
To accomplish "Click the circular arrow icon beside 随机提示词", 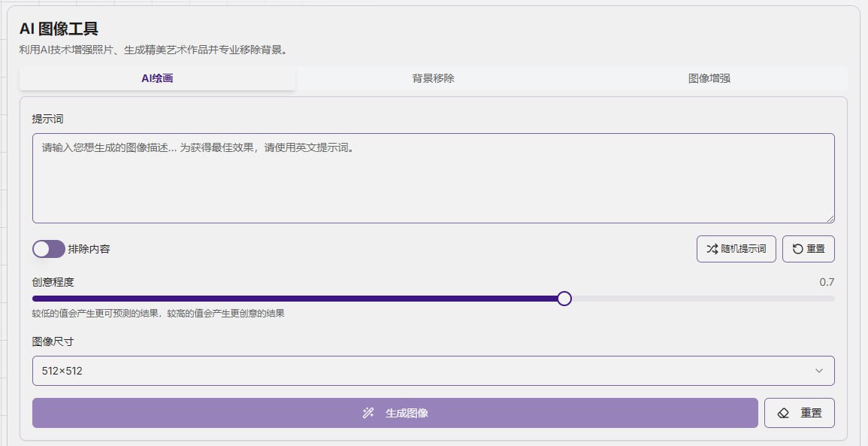I will point(797,249).
